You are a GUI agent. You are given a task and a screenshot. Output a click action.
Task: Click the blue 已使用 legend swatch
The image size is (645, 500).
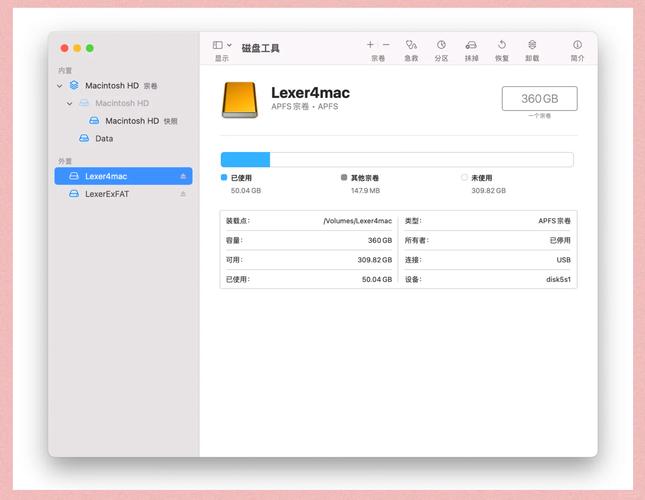(224, 177)
